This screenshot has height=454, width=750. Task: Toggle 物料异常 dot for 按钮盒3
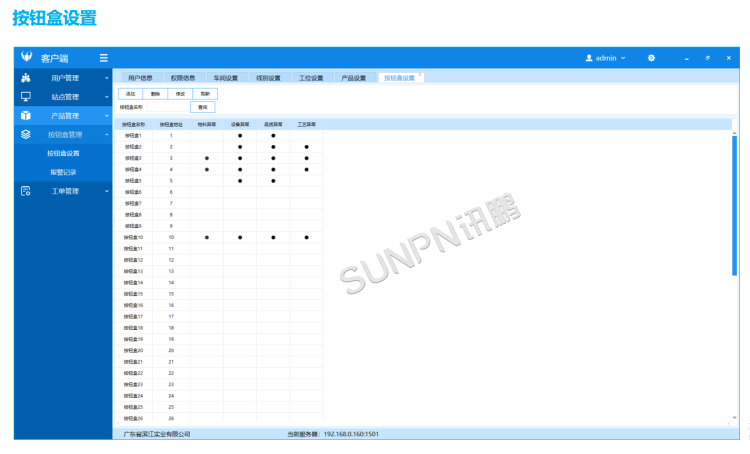(x=206, y=158)
